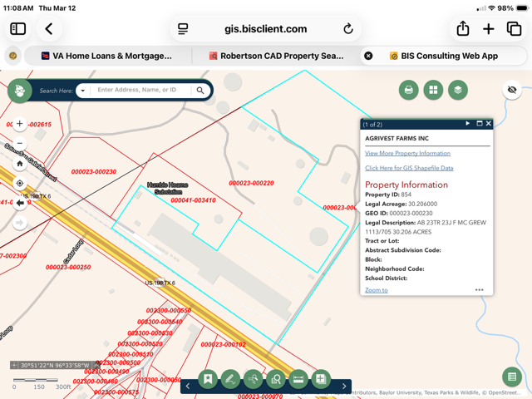Click the map home extent button
Viewport: 532px width, 399px height.
coord(20,164)
